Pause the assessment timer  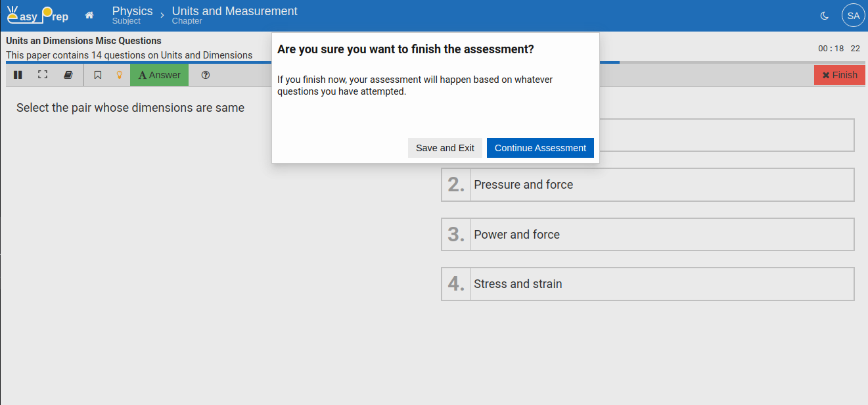click(18, 74)
